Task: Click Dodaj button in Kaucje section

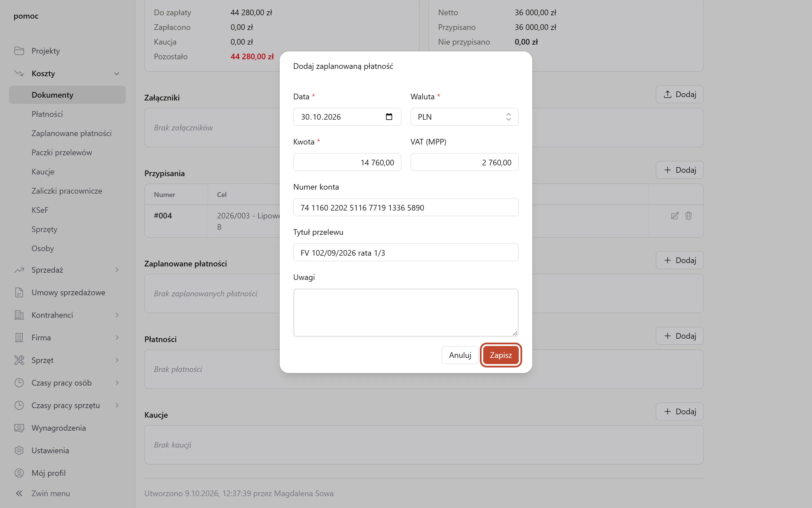Action: tap(679, 411)
